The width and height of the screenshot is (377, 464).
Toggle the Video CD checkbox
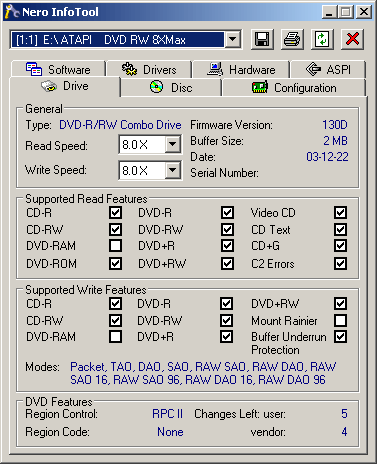(x=340, y=213)
